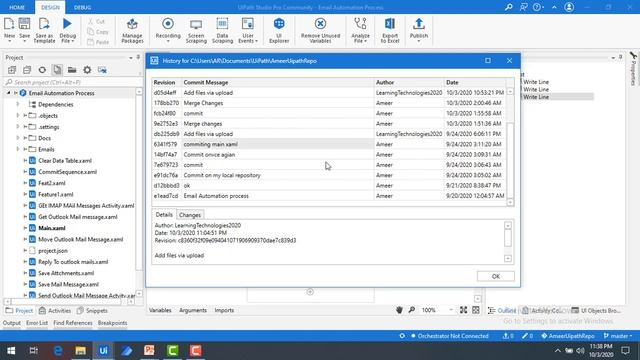Open Find References panel
The height and width of the screenshot is (360, 640).
pos(73,323)
